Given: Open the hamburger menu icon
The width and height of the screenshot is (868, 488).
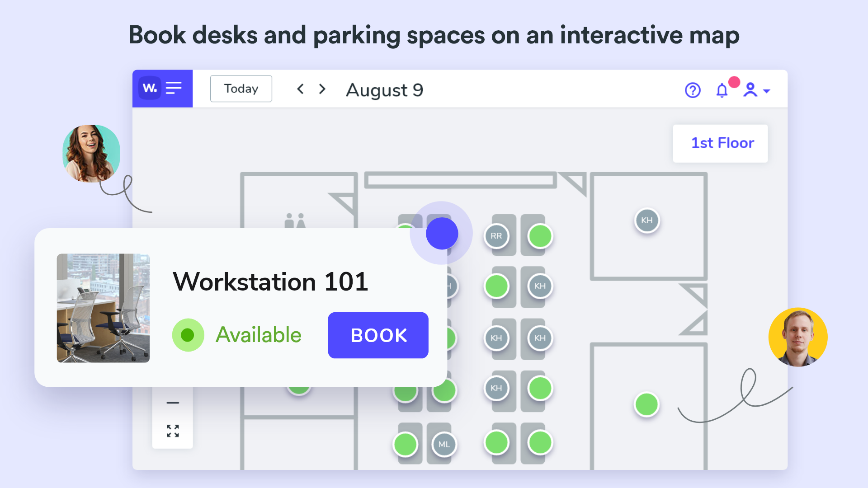Looking at the screenshot, I should tap(174, 88).
